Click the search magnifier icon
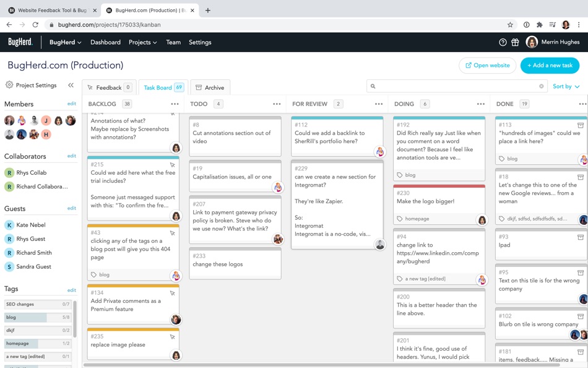The width and height of the screenshot is (588, 368). click(373, 86)
